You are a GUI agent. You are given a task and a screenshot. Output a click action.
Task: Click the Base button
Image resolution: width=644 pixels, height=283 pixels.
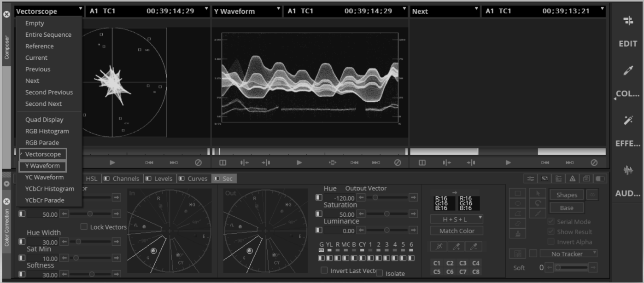[x=567, y=208]
